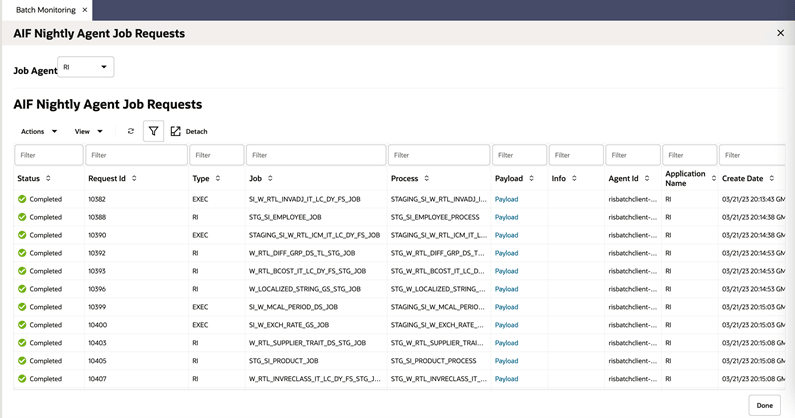The image size is (795, 418).
Task: Focus the Application Name filter field
Action: tap(690, 155)
